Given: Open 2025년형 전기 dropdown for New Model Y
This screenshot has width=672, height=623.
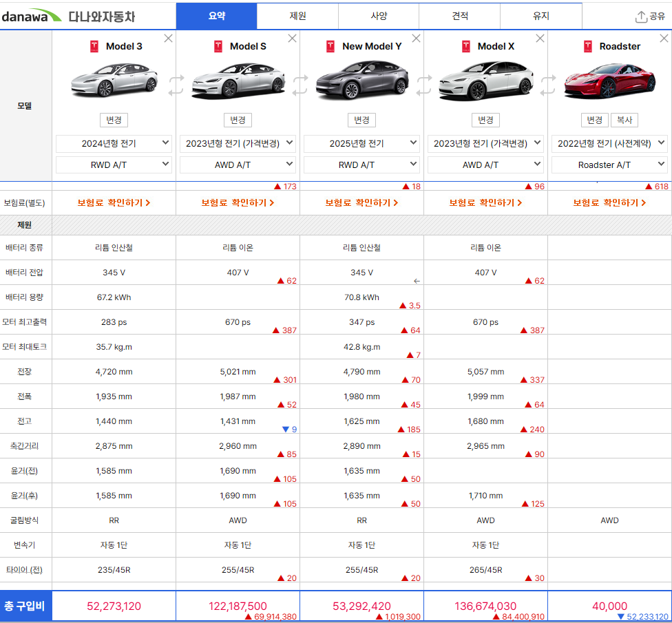Looking at the screenshot, I should 361,144.
